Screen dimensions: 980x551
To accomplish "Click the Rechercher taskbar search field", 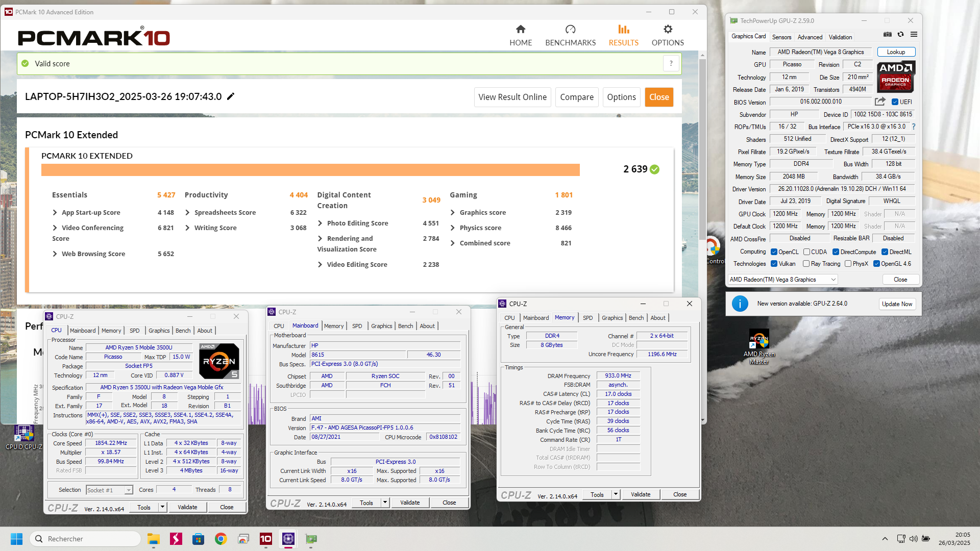I will click(x=85, y=539).
